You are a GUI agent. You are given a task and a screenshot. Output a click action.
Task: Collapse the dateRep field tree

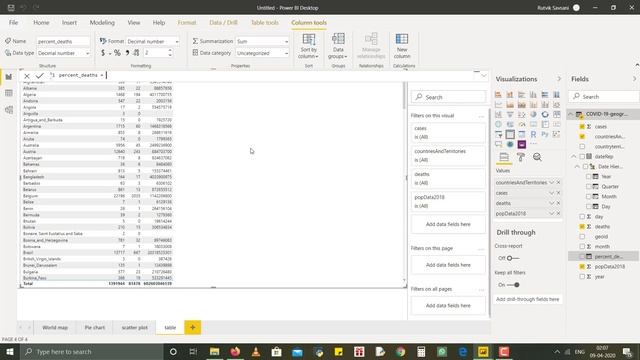pos(573,156)
